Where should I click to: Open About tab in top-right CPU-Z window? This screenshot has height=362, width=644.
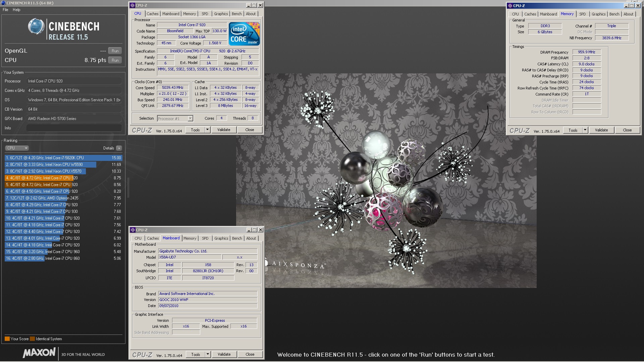[x=629, y=14]
